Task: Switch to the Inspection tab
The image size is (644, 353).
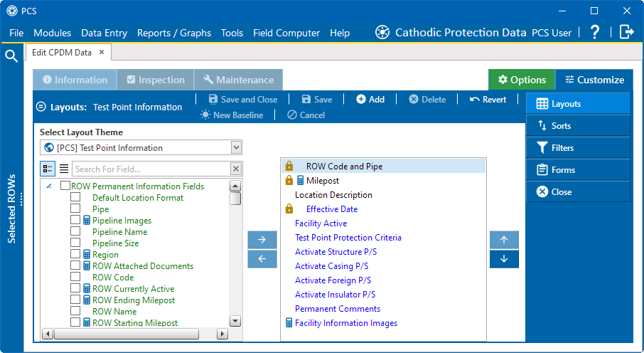Action: pos(155,80)
